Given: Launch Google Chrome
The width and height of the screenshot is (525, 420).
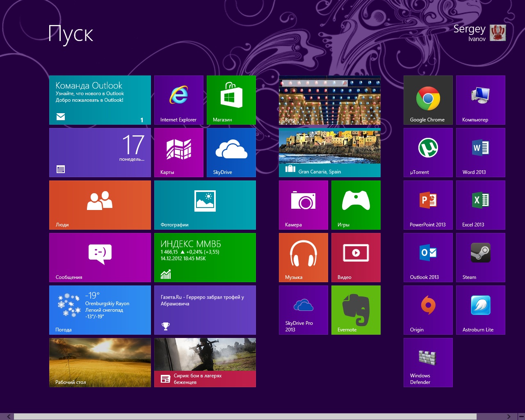Looking at the screenshot, I should click(428, 100).
